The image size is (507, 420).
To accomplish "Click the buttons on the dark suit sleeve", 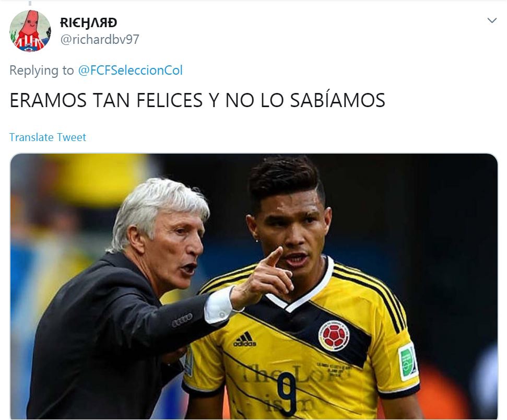I will click(x=182, y=320).
